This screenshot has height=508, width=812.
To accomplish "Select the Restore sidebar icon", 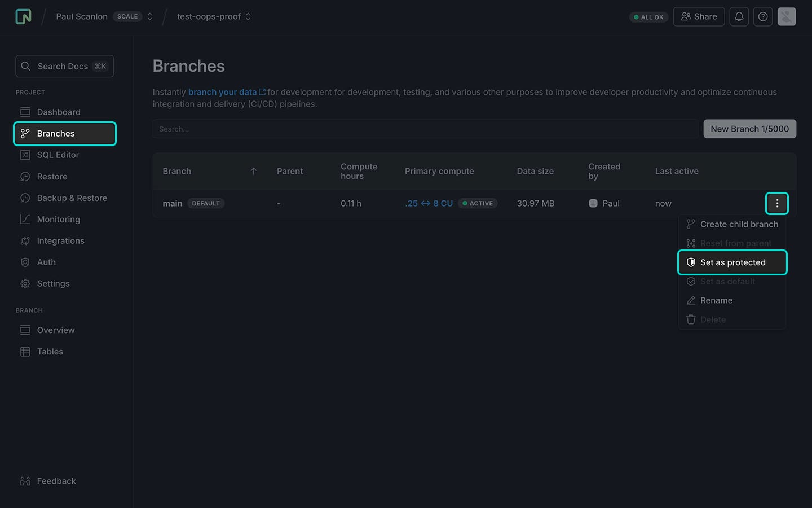I will click(x=25, y=176).
